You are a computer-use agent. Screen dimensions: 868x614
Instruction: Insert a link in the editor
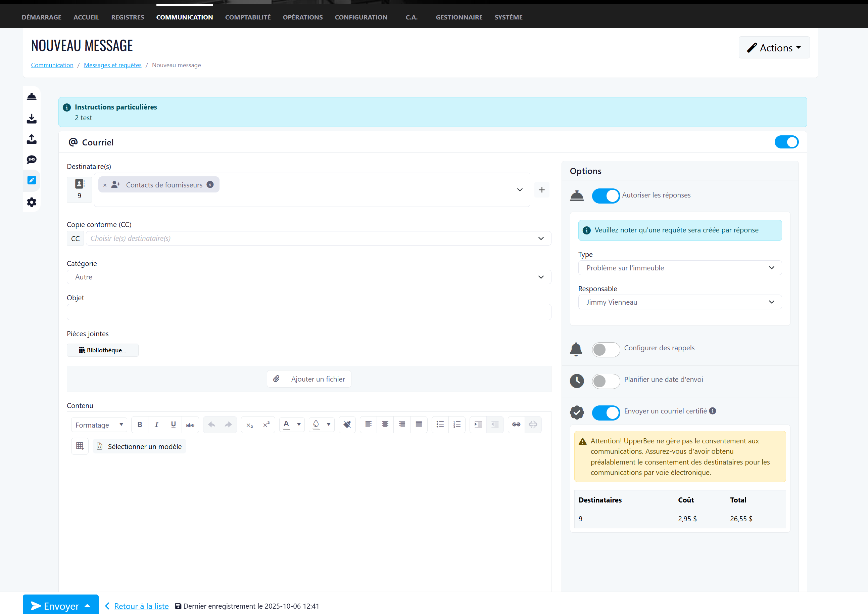(x=516, y=425)
